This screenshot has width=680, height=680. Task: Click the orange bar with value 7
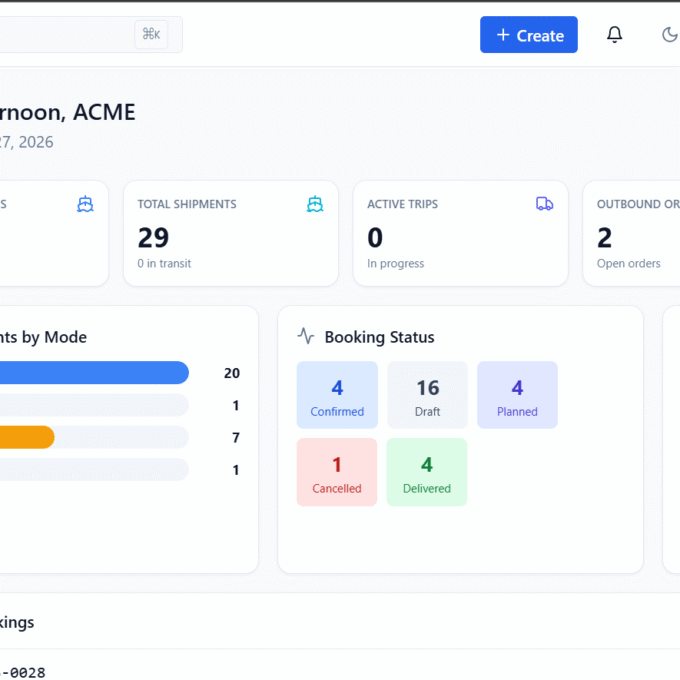[27, 437]
